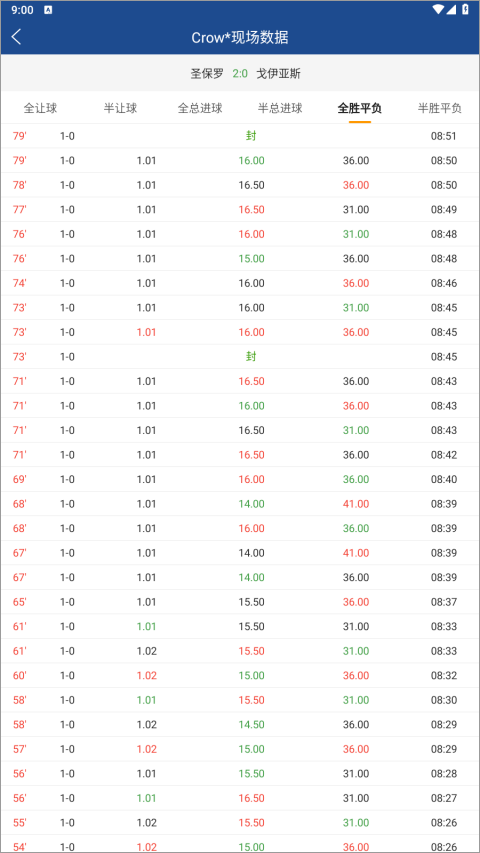Screen dimensions: 480x853
Task: Tap the Crow*现场数据 title
Action: tap(240, 38)
